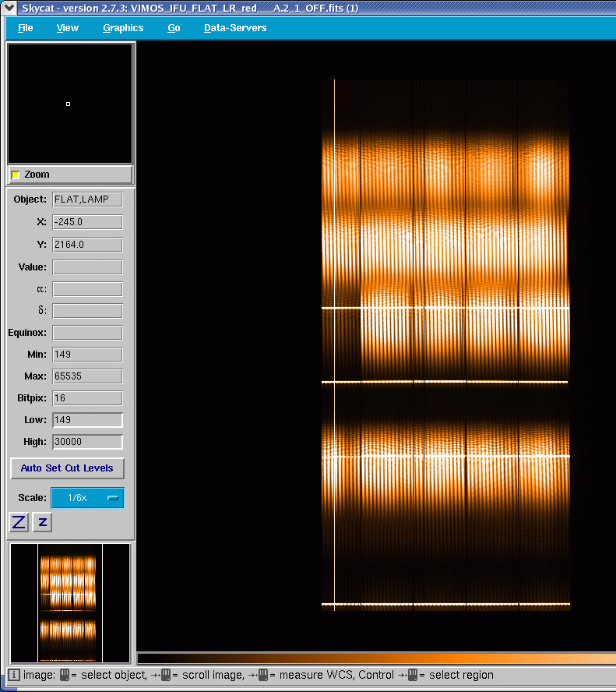Open the Data-Servers menu
Screen dimensions: 616x692
[x=235, y=28]
